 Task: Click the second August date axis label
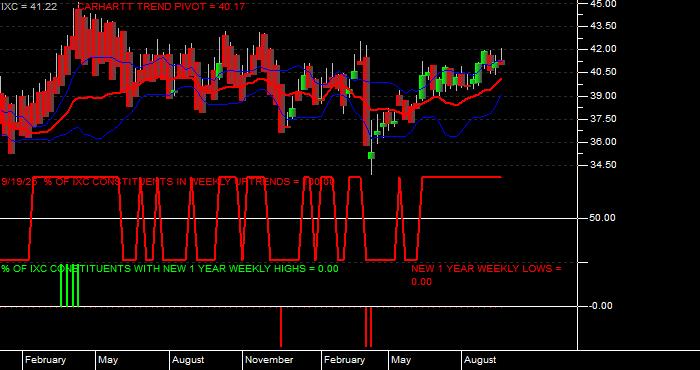tap(480, 360)
